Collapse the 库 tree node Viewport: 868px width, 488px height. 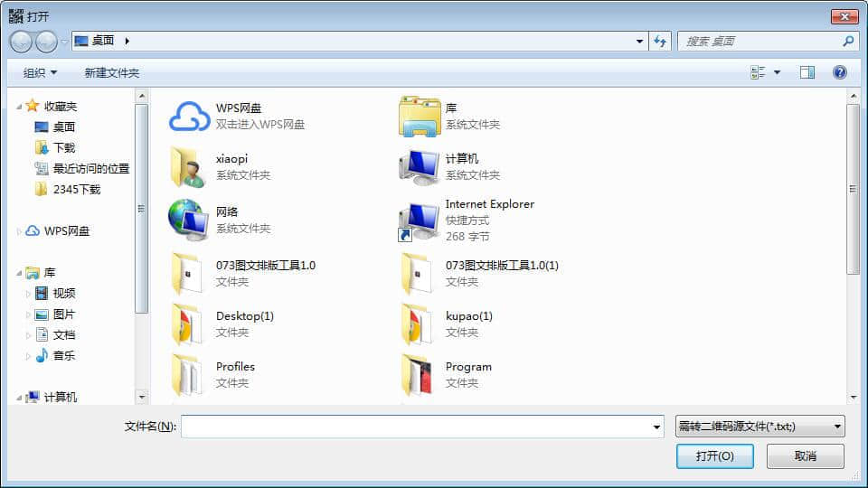tap(19, 273)
